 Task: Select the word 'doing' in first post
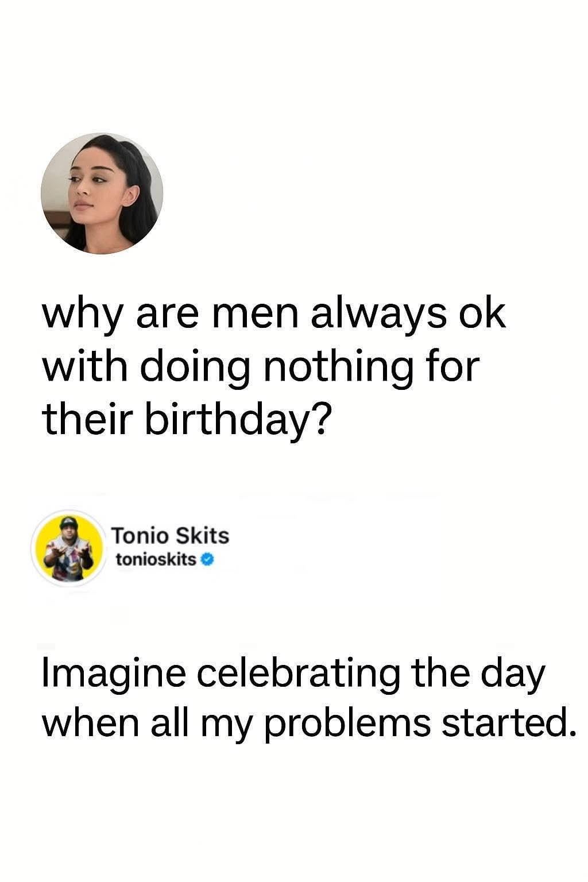click(194, 369)
